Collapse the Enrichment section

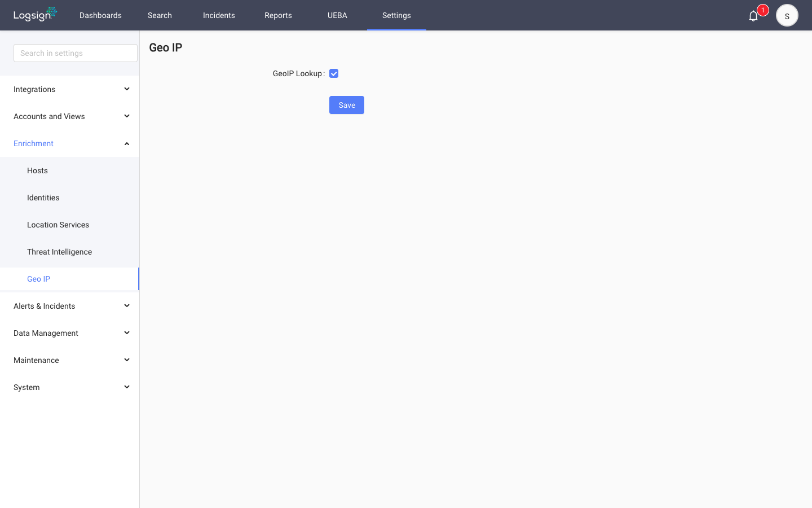(x=70, y=143)
